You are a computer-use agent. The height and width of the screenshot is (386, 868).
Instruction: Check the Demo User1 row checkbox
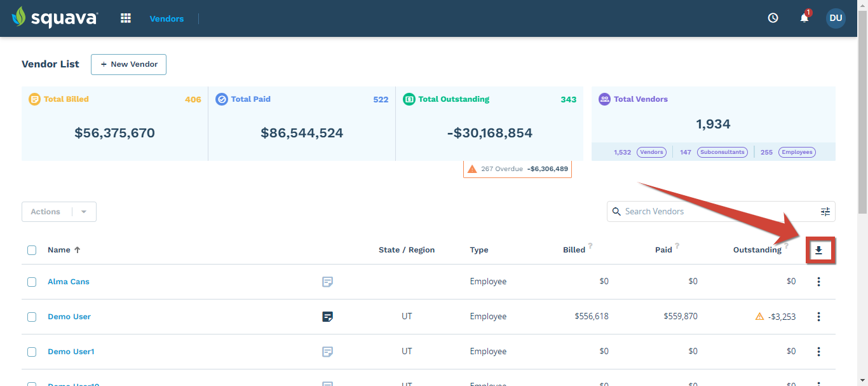click(32, 352)
